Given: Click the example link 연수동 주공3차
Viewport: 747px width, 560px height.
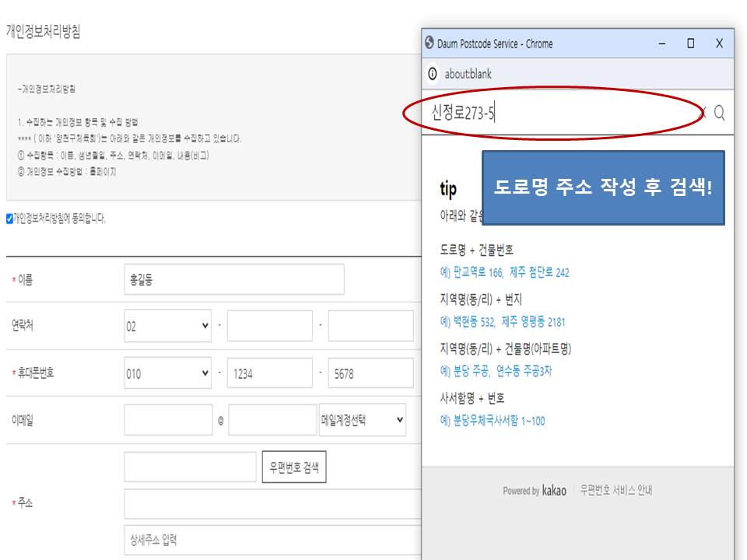Looking at the screenshot, I should tap(524, 371).
